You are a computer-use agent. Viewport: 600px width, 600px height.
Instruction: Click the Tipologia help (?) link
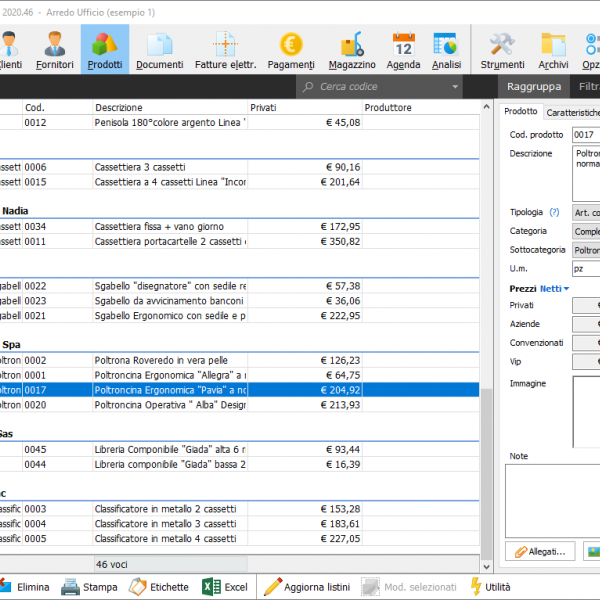(554, 212)
